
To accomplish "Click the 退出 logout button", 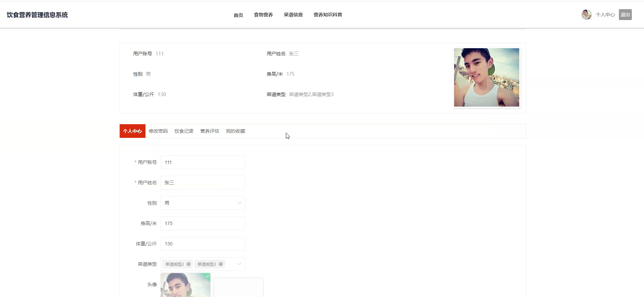I will click(x=625, y=15).
